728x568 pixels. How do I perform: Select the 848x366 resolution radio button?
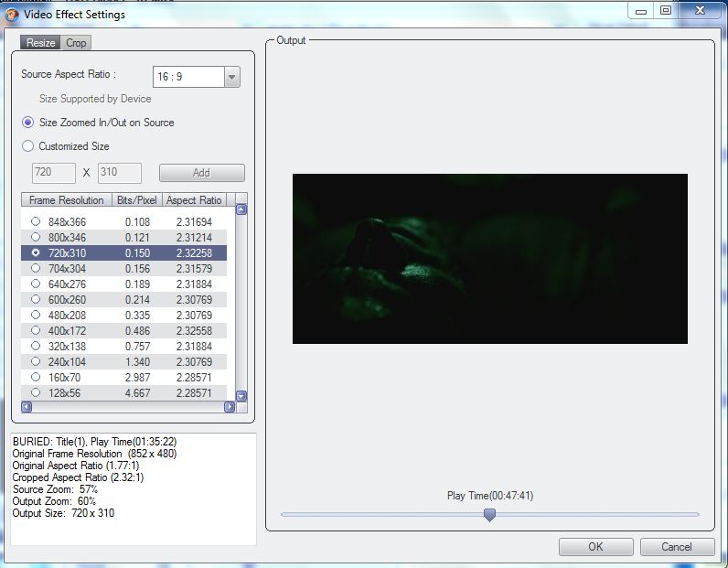click(x=36, y=221)
